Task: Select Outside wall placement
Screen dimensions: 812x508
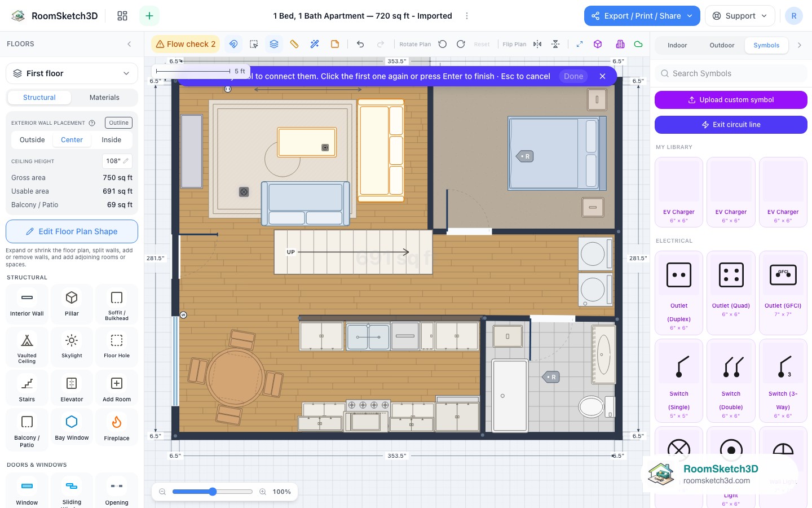Action: click(32, 140)
